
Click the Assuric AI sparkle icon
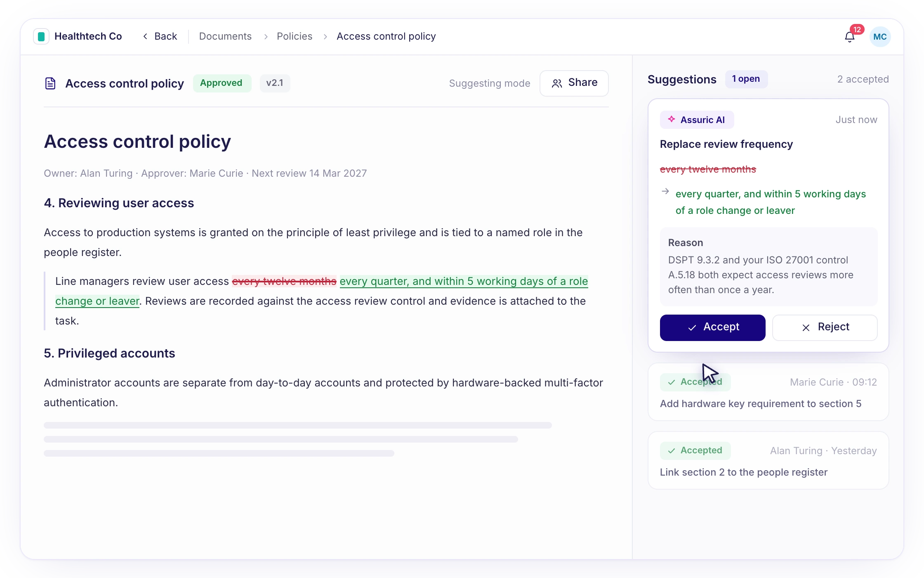tap(672, 119)
